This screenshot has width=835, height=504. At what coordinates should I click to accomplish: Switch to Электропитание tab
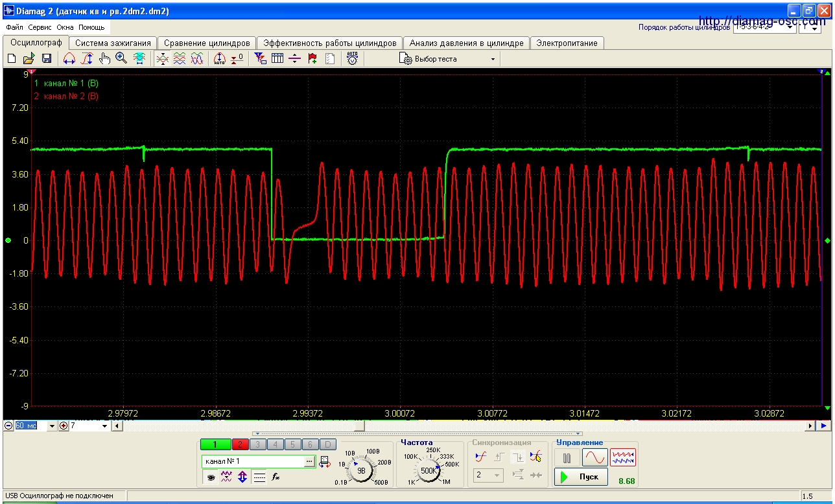(x=567, y=43)
